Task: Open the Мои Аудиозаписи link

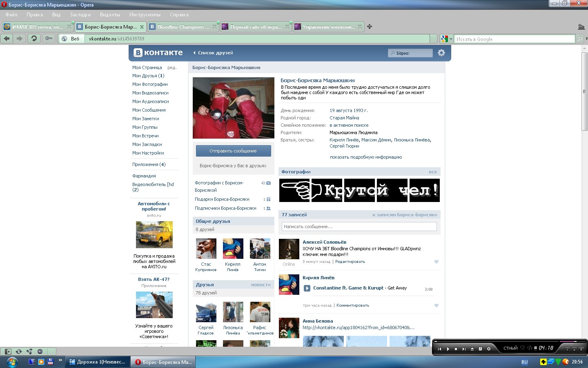Action: tap(150, 101)
